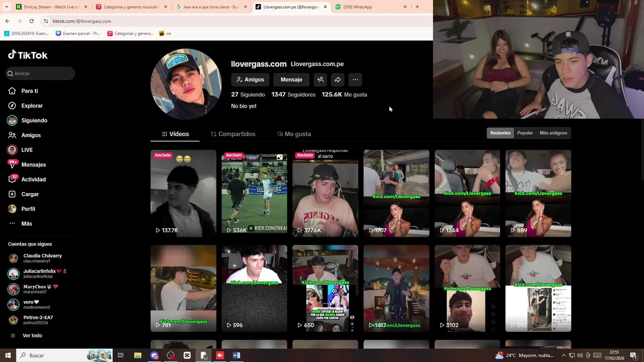Click the Mensaje button
The image size is (644, 362).
(291, 79)
